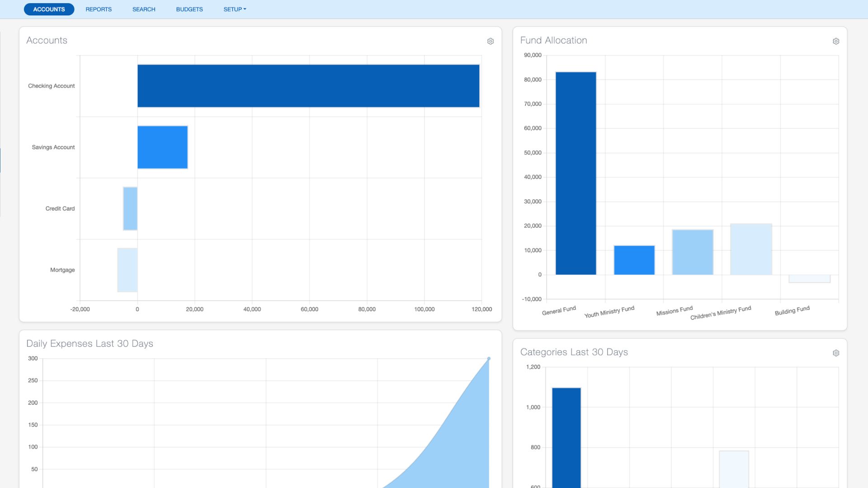This screenshot has width=868, height=488.
Task: Open the Accounts chart settings gear
Action: click(491, 41)
